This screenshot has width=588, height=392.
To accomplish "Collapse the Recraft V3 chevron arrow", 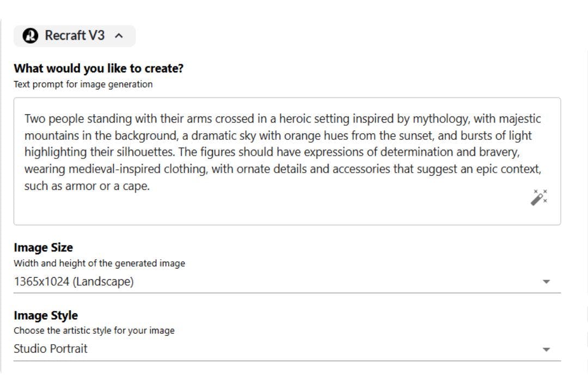I will (119, 36).
